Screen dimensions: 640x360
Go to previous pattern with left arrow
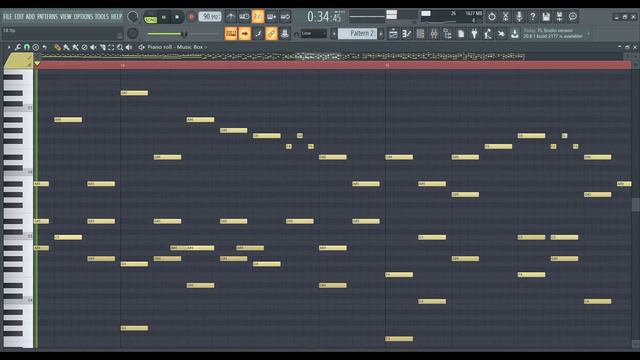[x=334, y=33]
